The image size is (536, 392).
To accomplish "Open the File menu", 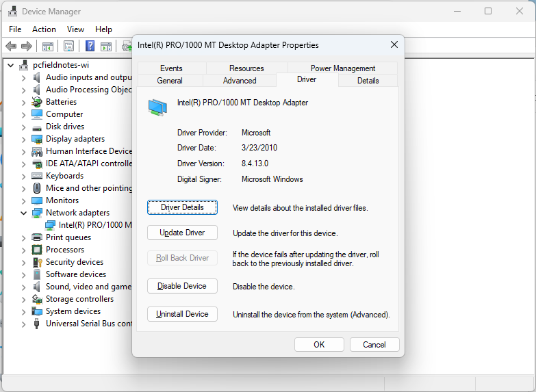I will coord(15,29).
